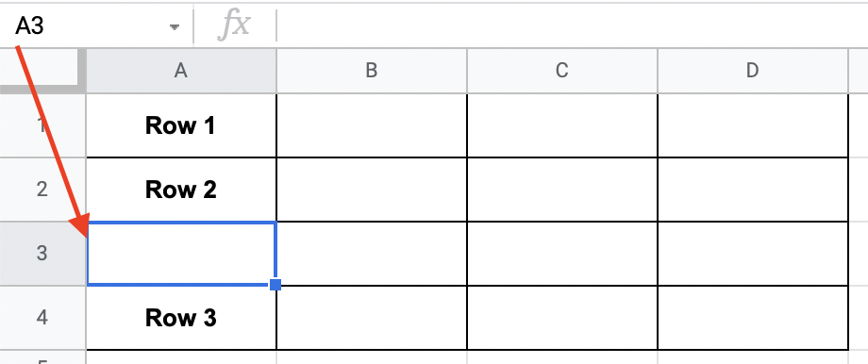Click cell containing Row 2

[181, 190]
